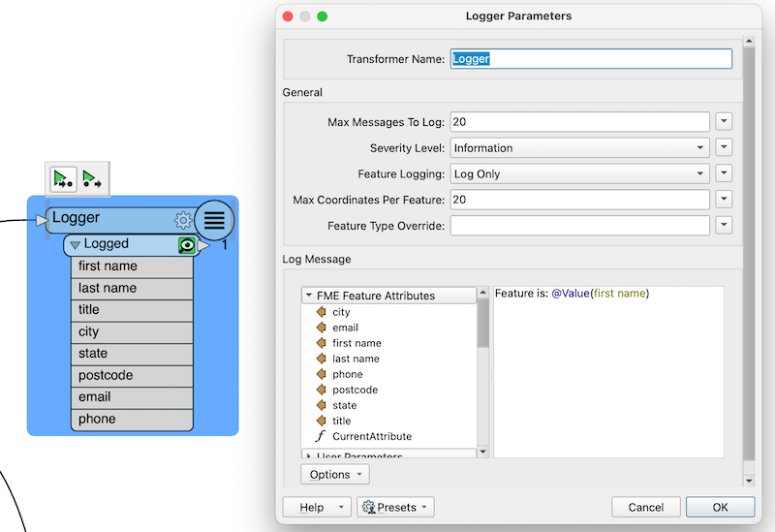775x532 pixels.
Task: Click the Max Coordinates Per Feature field
Action: point(579,200)
